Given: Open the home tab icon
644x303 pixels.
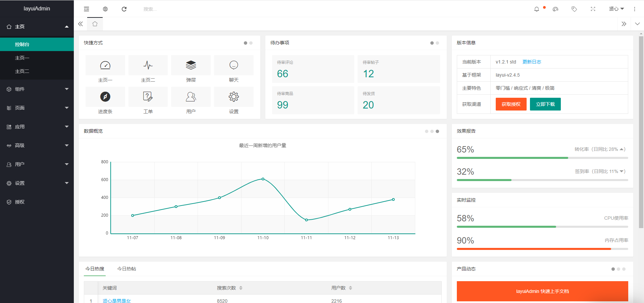Looking at the screenshot, I should pyautogui.click(x=95, y=24).
